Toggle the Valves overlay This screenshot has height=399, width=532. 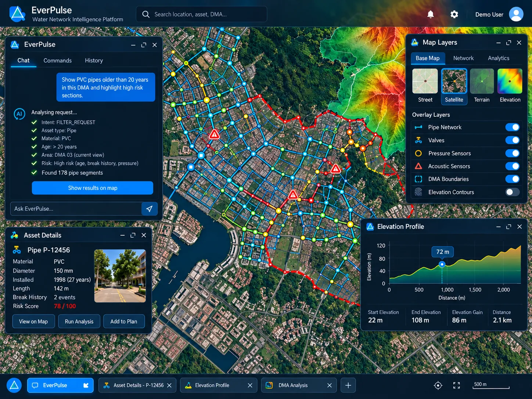(x=513, y=140)
